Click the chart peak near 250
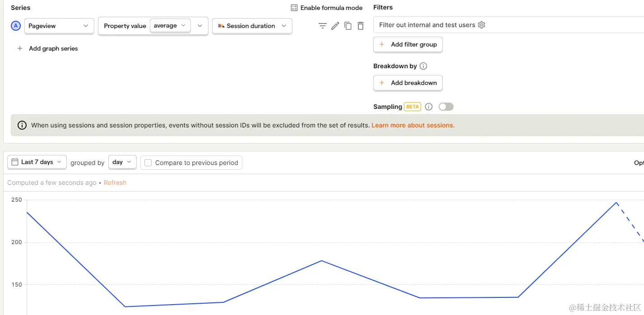 (616, 202)
